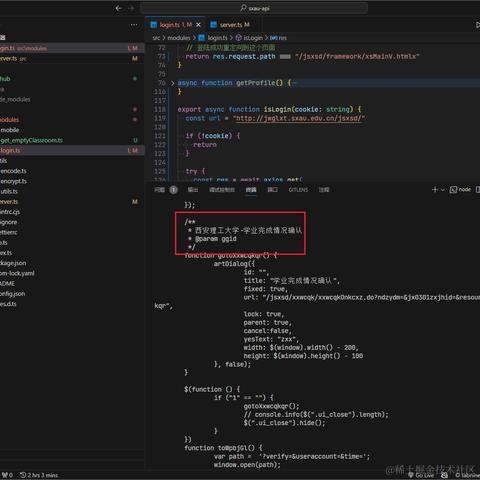Select res in the breadcrumb
The image size is (480, 480).
[x=282, y=38]
